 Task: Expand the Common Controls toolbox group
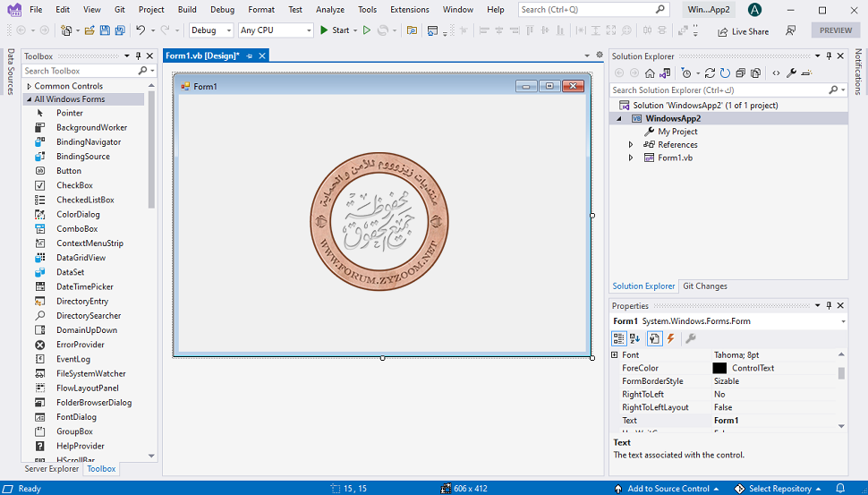click(x=30, y=86)
